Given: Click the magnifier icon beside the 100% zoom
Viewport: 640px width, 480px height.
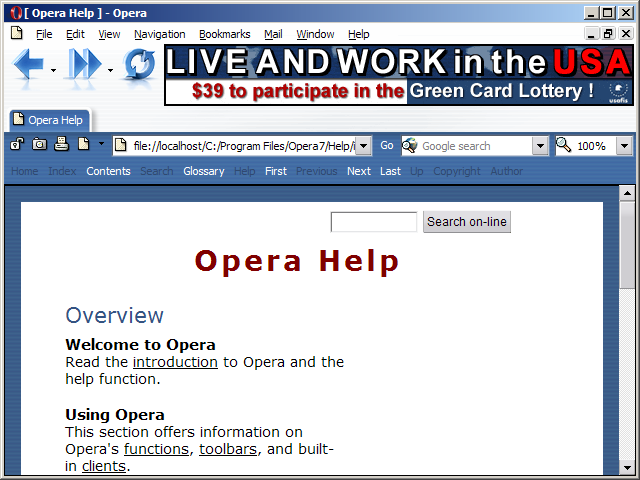Looking at the screenshot, I should click(564, 145).
